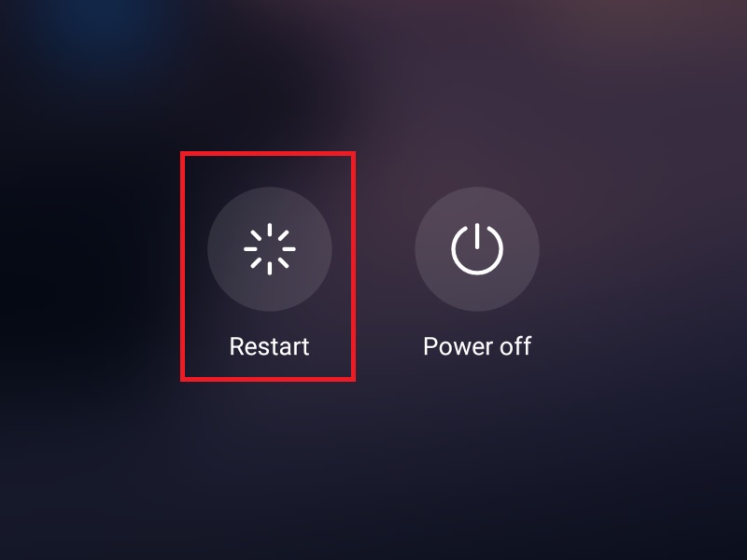Hit the word Restart below the spinner
The width and height of the screenshot is (747, 560).
[x=269, y=346]
